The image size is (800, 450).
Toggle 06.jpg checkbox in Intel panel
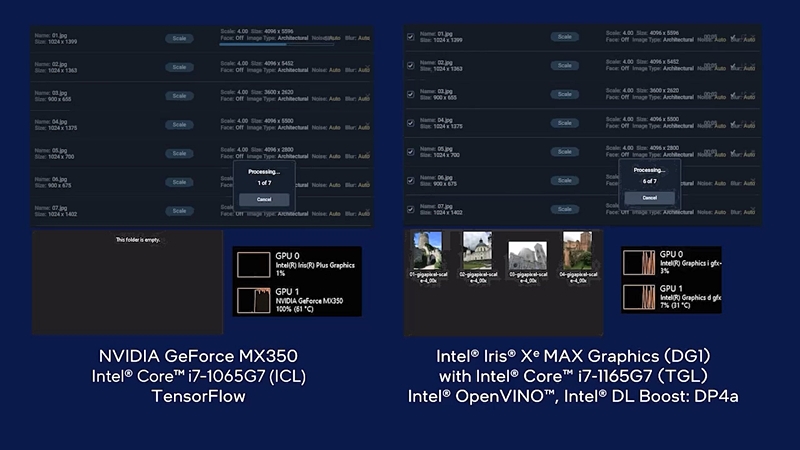point(410,181)
